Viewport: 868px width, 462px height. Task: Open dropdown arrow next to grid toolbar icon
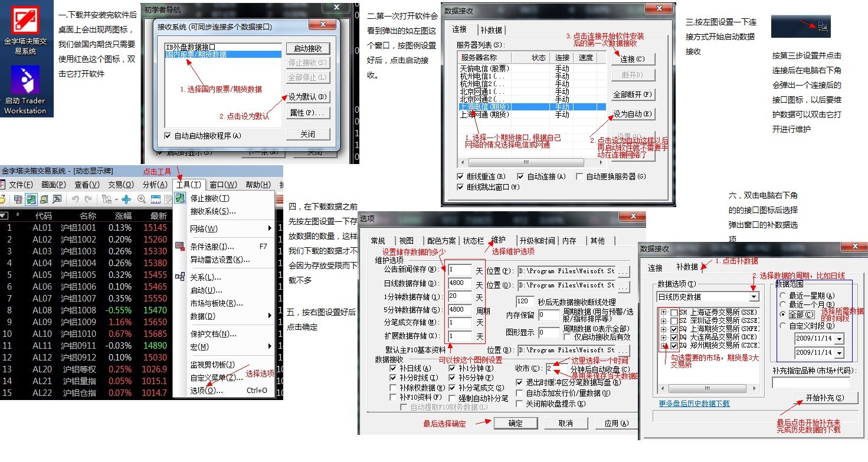coord(116,199)
